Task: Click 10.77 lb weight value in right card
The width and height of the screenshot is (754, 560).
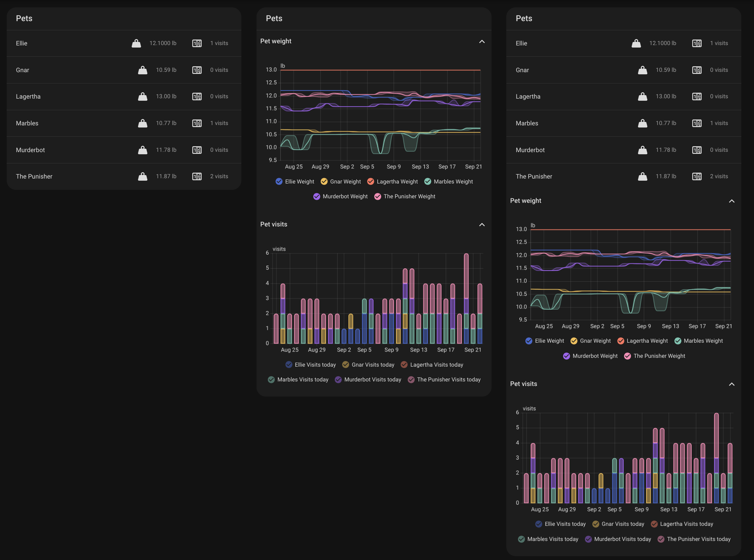Action: pyautogui.click(x=666, y=123)
